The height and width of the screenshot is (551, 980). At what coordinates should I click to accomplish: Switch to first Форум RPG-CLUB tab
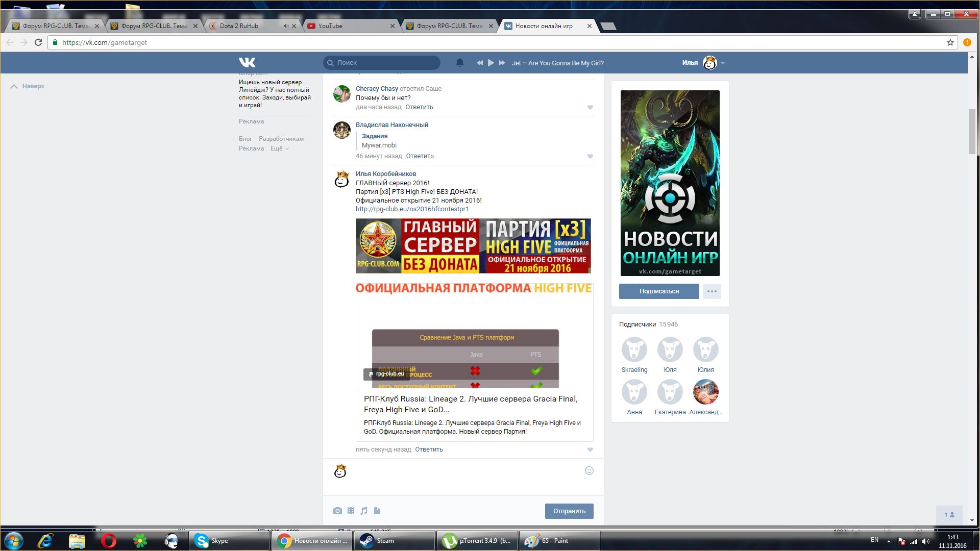click(55, 26)
